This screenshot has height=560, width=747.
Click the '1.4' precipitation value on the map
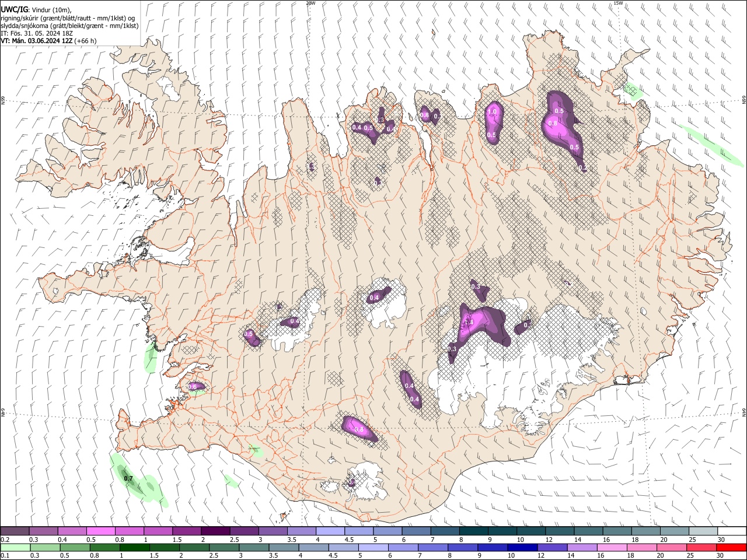tap(468, 322)
